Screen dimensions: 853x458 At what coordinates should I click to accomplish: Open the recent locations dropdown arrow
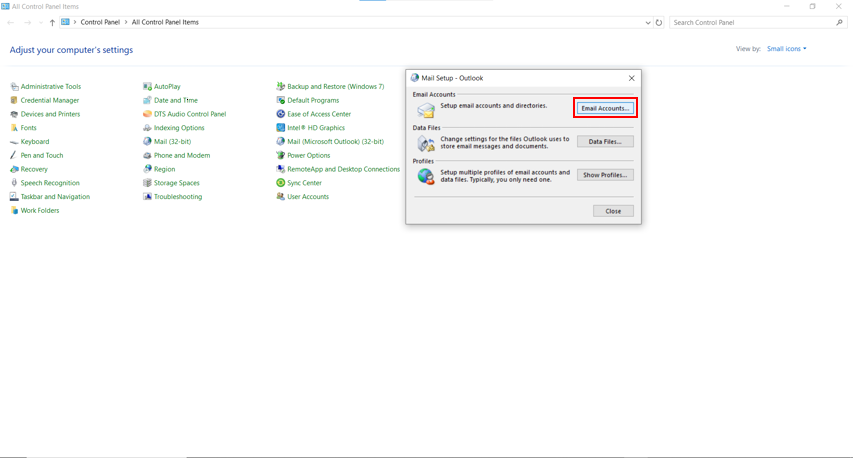41,23
